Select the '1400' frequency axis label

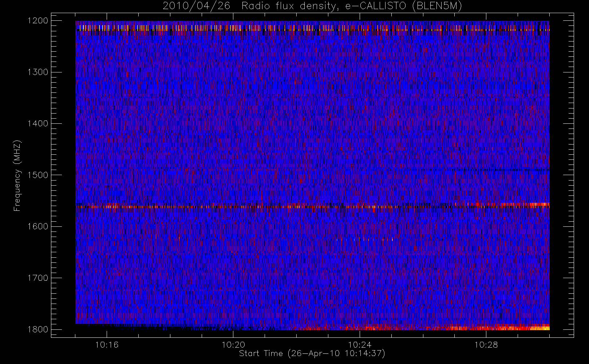click(38, 123)
